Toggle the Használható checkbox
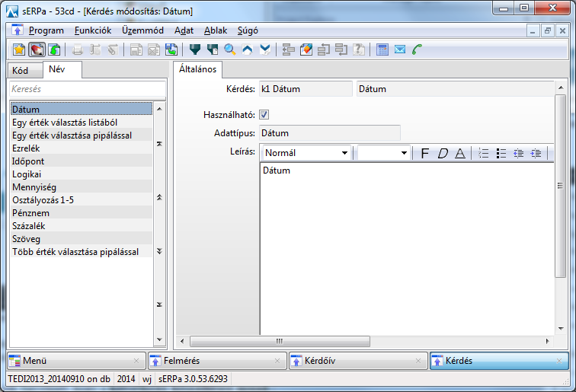Screen dimensions: 576x392 click(x=264, y=115)
